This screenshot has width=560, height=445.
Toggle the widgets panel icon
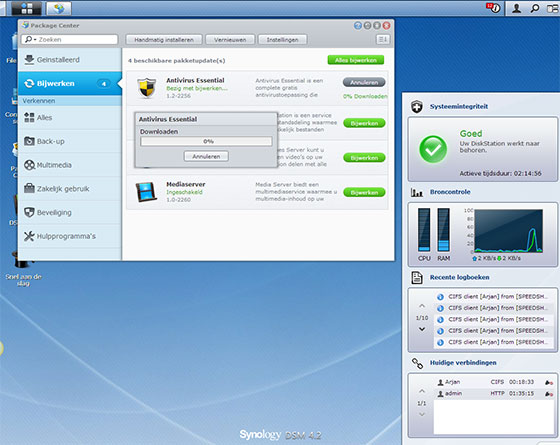click(x=553, y=8)
